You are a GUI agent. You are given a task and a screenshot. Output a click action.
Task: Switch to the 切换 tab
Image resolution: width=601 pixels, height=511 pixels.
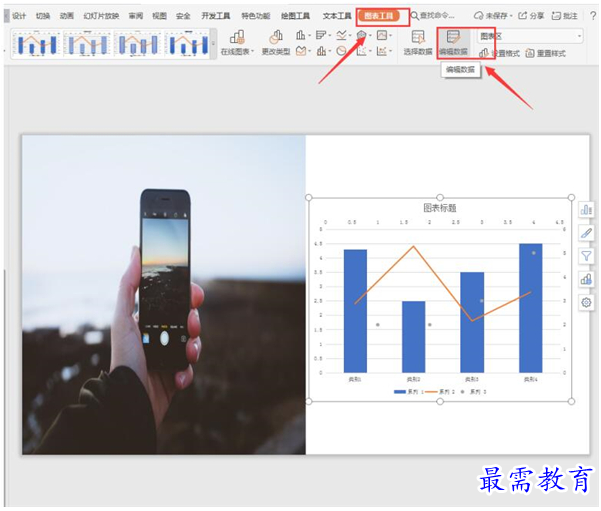pos(43,16)
